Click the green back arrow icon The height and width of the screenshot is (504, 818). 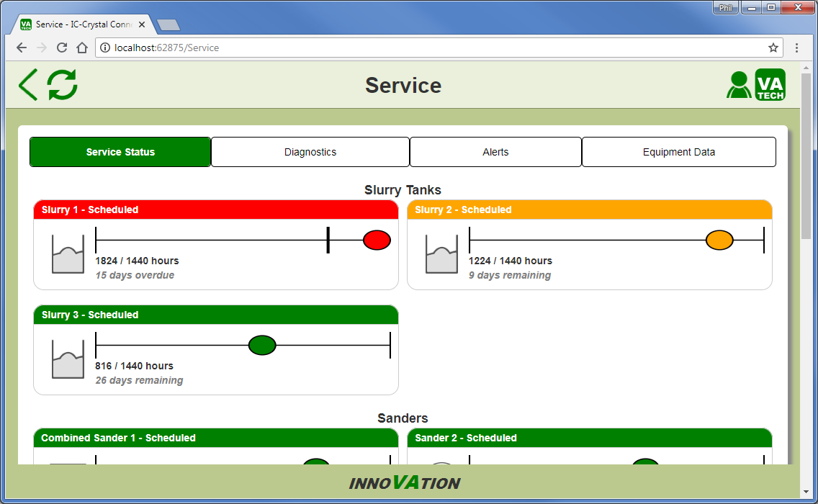point(28,85)
